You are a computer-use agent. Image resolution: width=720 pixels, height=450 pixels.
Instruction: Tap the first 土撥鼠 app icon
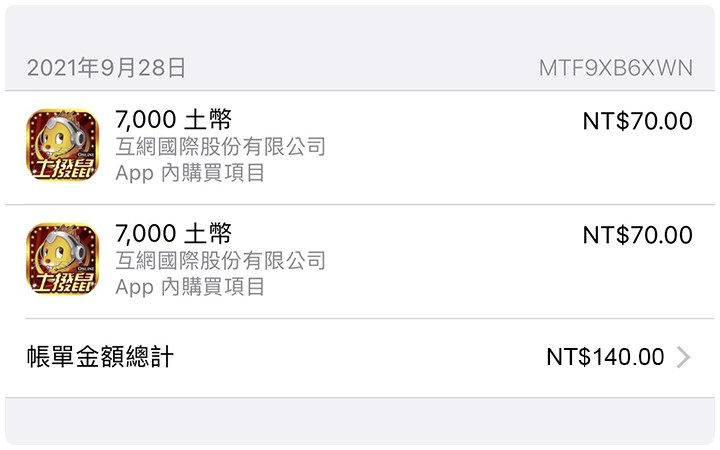pos(62,145)
